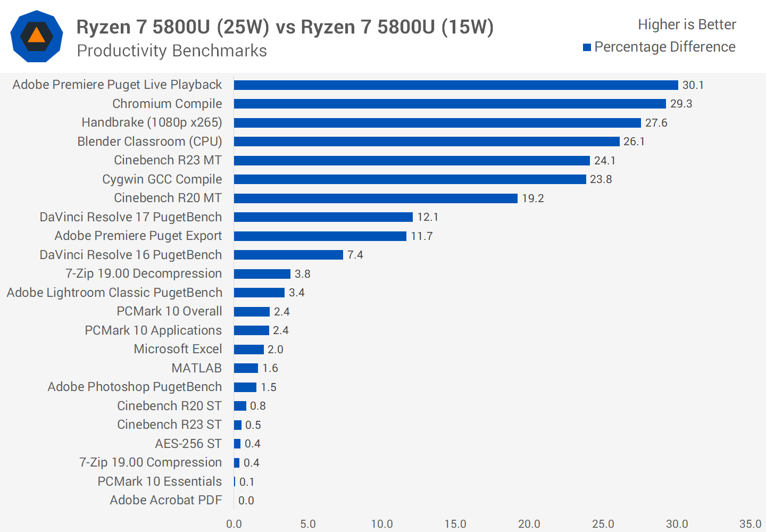Click the value 0.8 data label
The image size is (766, 532).
258,406
